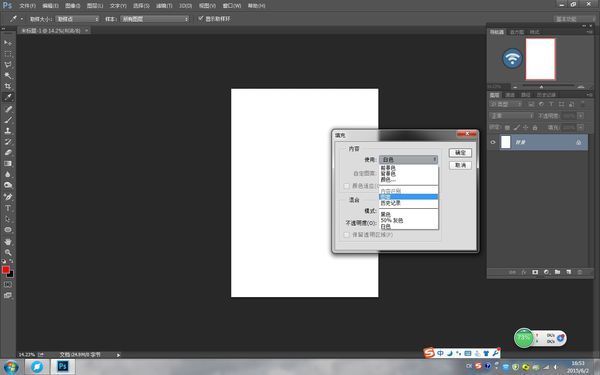Viewport: 600px width, 375px height.
Task: Click the Photoshop taskbar icon
Action: tap(62, 367)
